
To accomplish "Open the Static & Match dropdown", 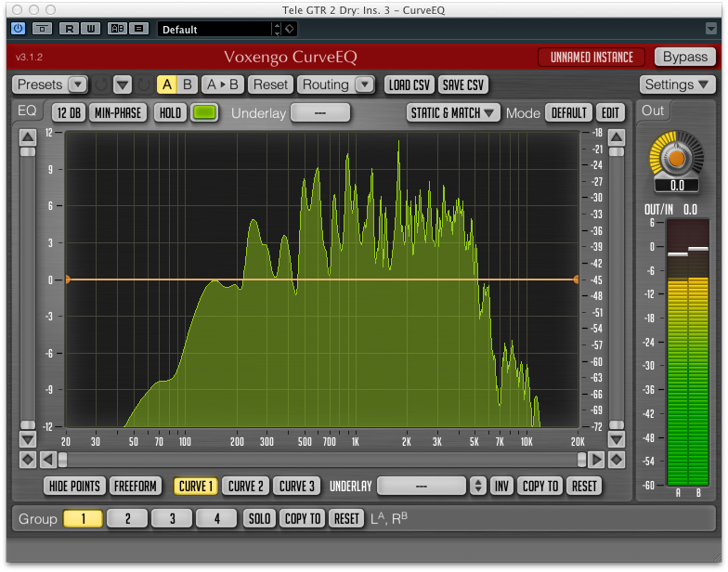I will (454, 113).
